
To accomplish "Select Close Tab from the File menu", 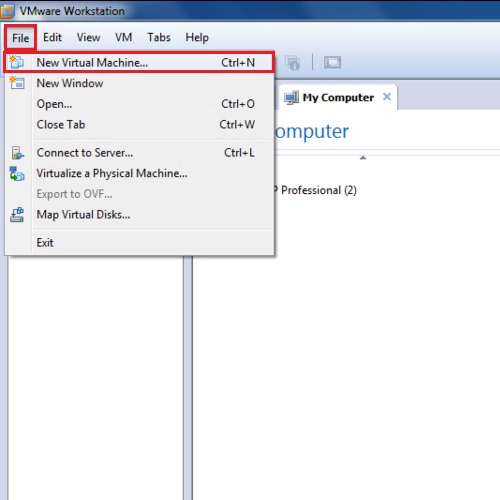I will tap(139, 125).
